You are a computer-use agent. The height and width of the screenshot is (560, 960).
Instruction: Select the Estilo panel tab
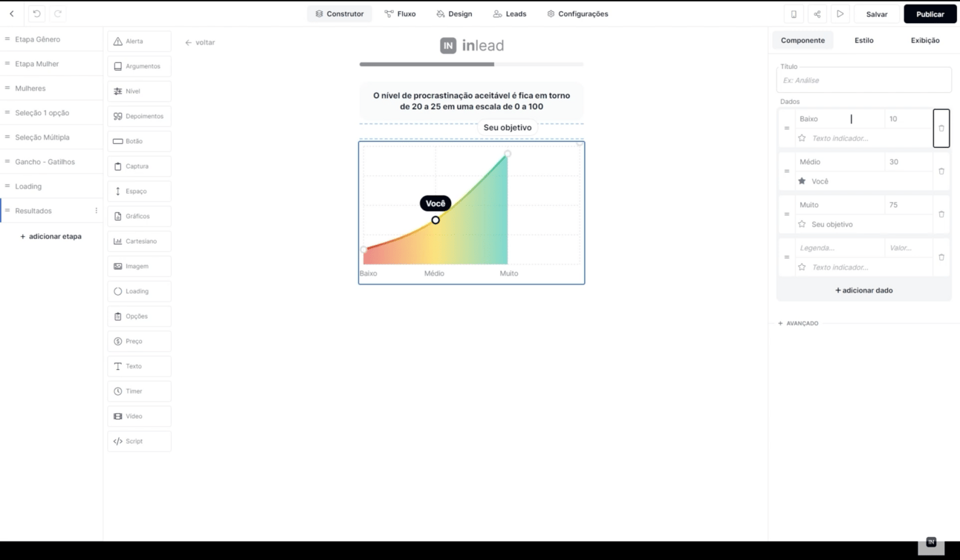tap(864, 40)
